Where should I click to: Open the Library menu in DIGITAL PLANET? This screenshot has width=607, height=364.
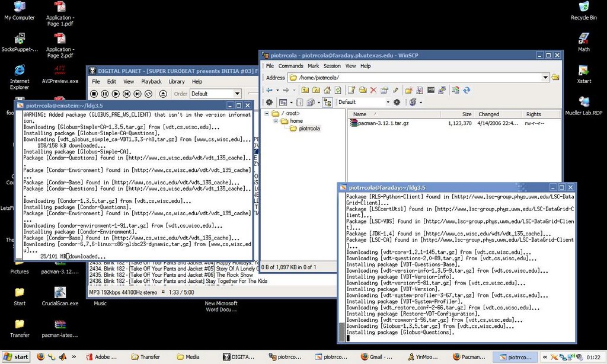[177, 82]
